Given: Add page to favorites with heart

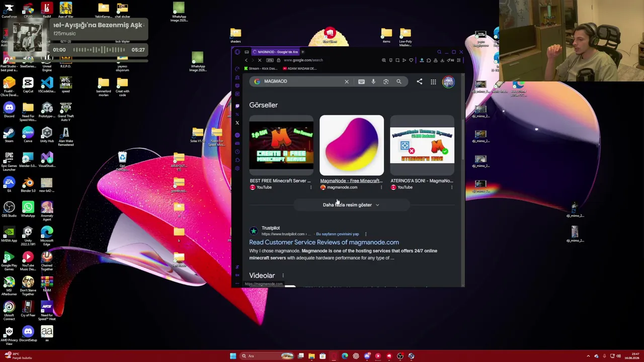Looking at the screenshot, I should point(411,60).
